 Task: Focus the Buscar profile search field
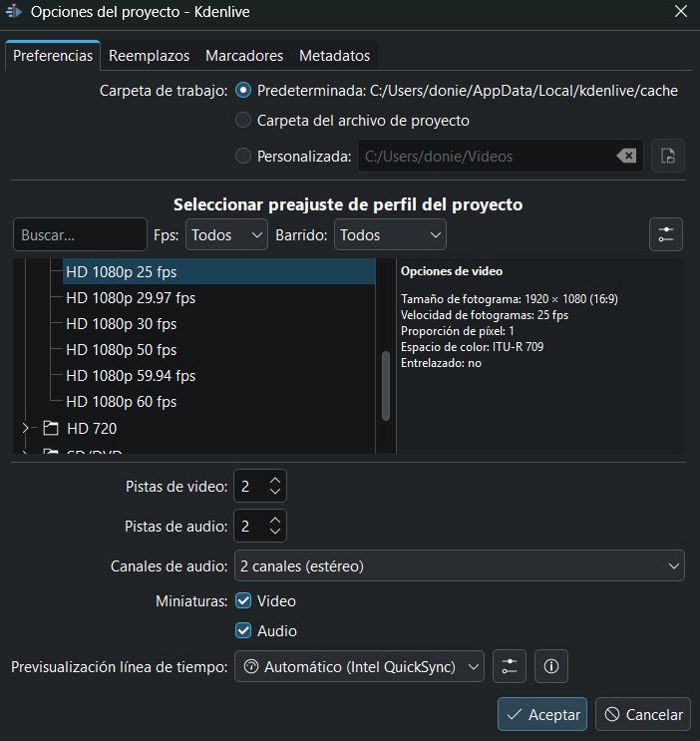coord(80,234)
